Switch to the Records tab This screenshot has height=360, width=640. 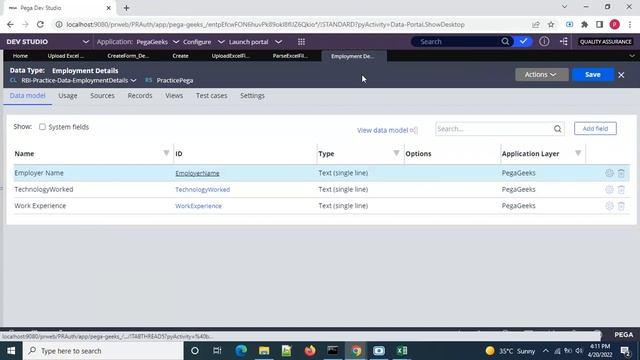140,96
